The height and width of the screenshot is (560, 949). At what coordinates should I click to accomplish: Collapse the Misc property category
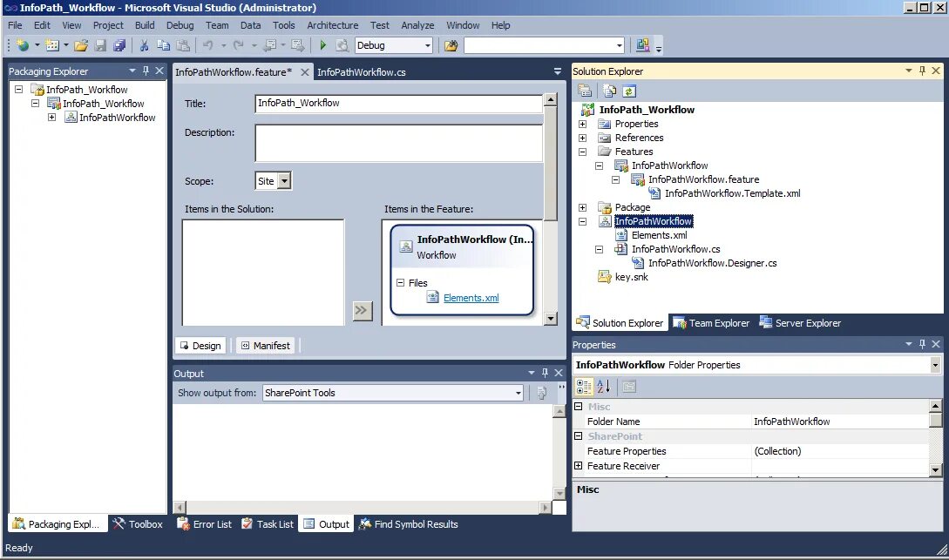[578, 407]
